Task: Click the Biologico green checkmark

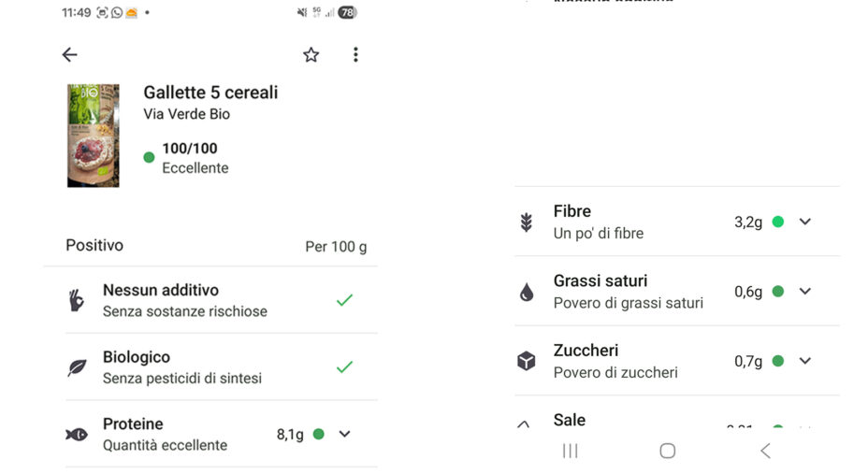Action: [x=344, y=367]
